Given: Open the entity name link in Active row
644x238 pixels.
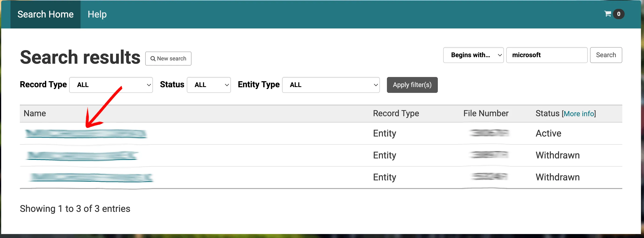Looking at the screenshot, I should point(86,134).
